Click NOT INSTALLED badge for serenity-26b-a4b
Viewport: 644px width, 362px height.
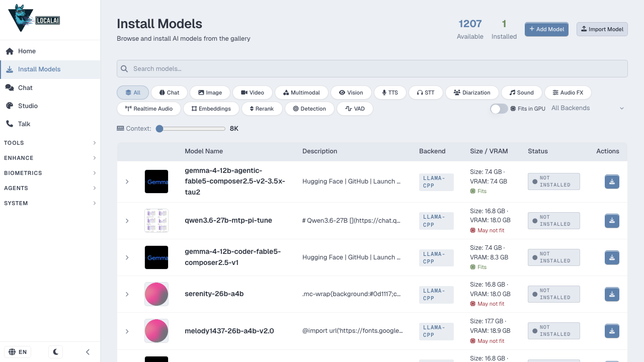click(554, 294)
